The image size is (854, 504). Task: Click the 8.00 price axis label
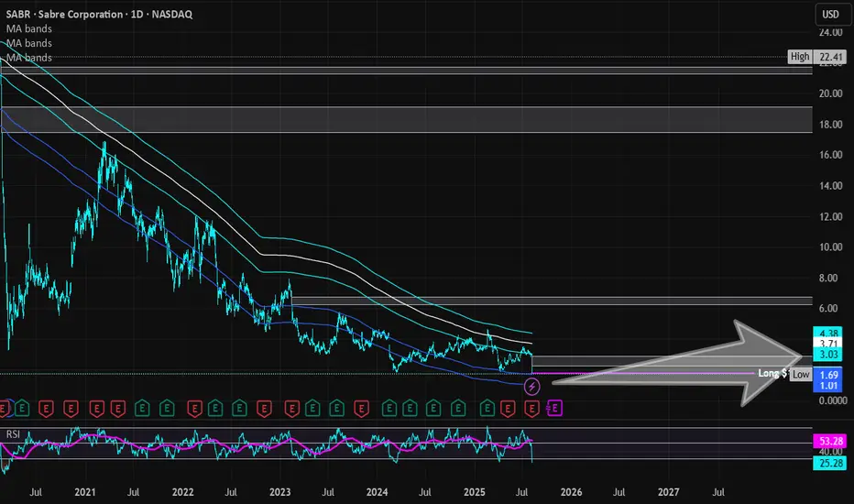pos(828,278)
